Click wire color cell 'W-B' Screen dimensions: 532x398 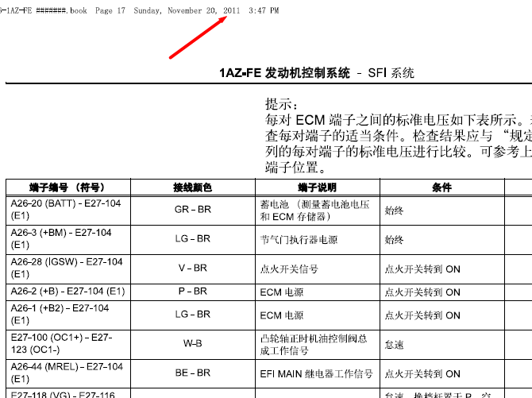(193, 343)
